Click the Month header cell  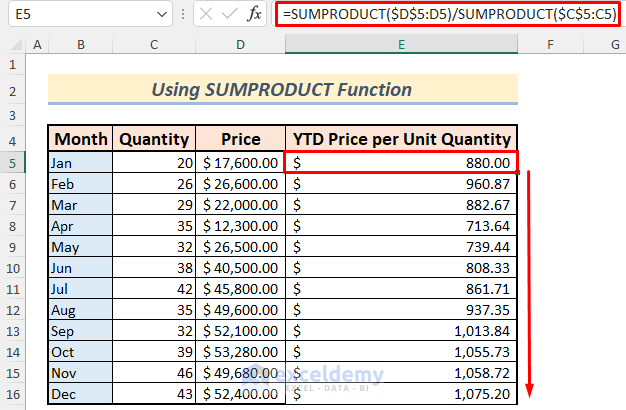pyautogui.click(x=81, y=139)
